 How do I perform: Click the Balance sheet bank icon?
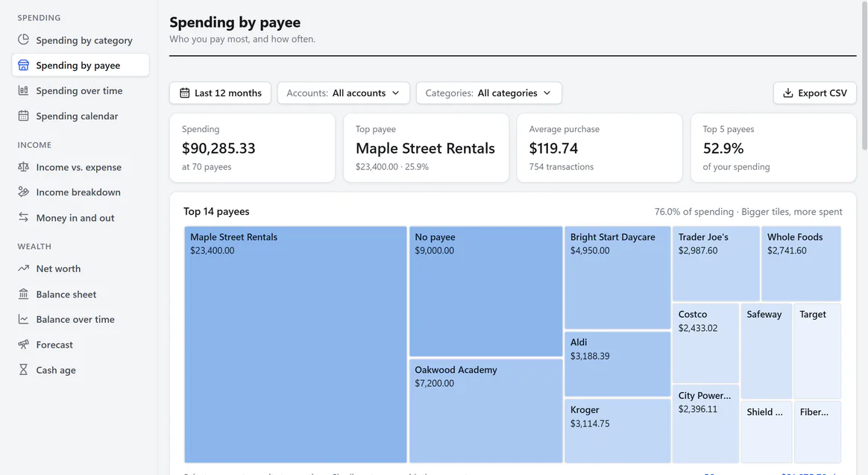(23, 293)
